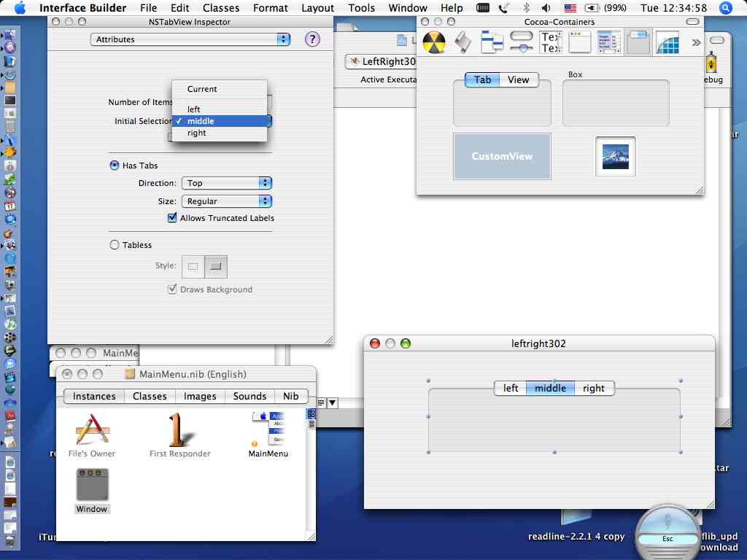Open the graph grid palette icon
Viewport: 747px width, 560px height.
click(667, 42)
